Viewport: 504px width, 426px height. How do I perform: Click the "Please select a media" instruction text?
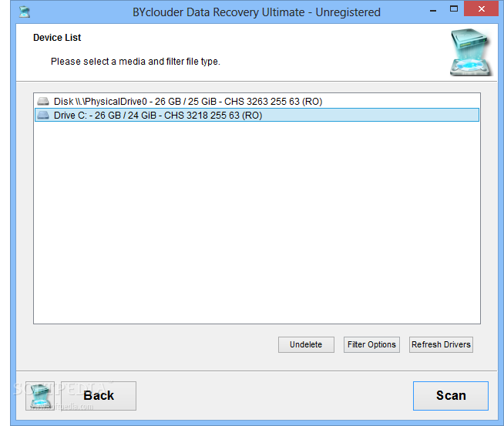coord(136,62)
